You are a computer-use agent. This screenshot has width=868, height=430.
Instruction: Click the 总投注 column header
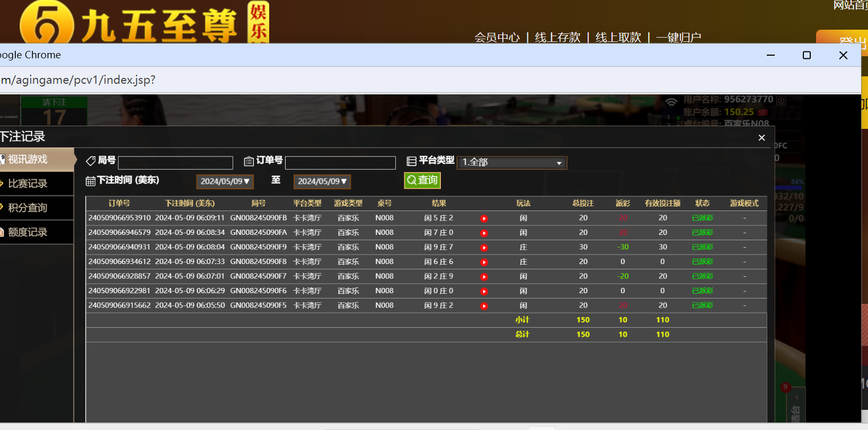(583, 204)
